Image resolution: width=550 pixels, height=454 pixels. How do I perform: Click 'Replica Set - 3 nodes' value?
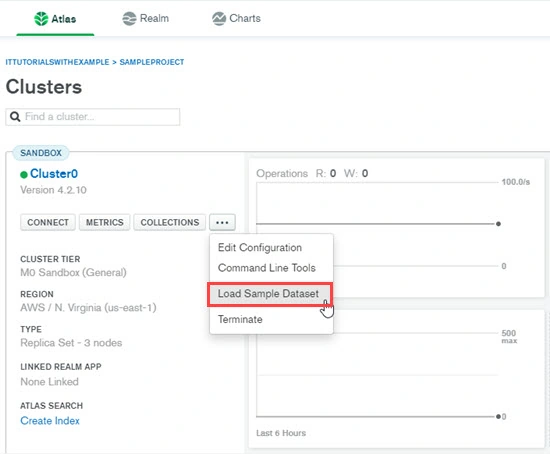71,343
